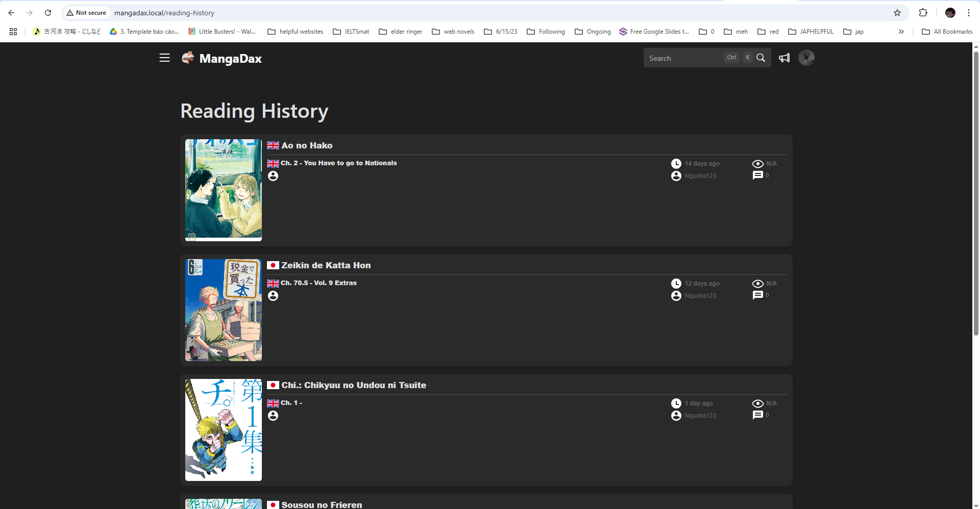Open the hamburger sidebar menu
The width and height of the screenshot is (980, 509).
point(164,58)
